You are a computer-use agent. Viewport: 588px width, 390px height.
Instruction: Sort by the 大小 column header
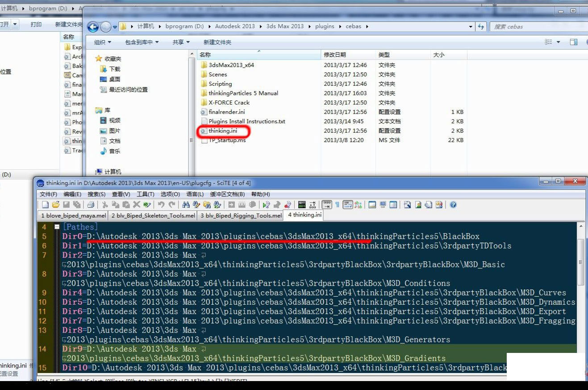coord(449,55)
